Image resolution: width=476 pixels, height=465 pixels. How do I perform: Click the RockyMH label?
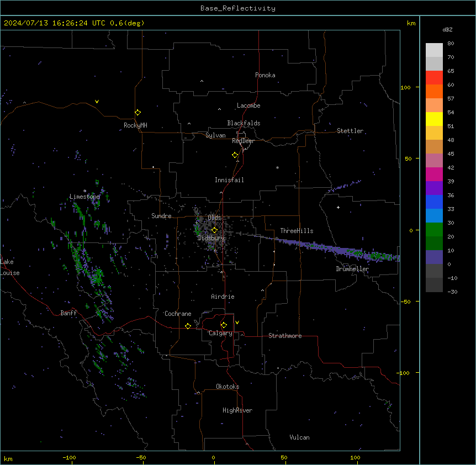click(x=135, y=125)
